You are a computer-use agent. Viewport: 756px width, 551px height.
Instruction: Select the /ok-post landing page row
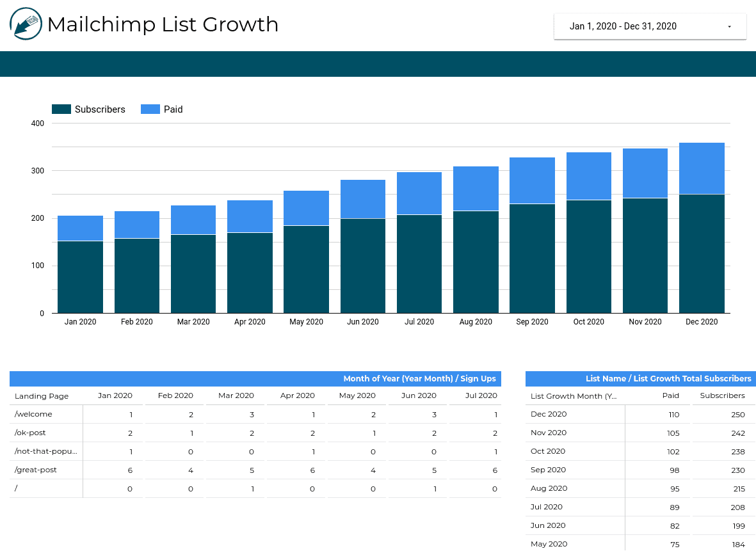tap(255, 433)
